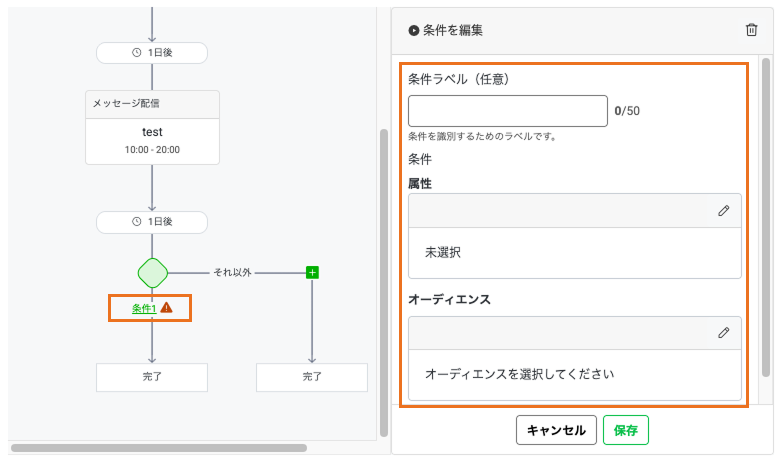
Task: Click the 0/50 character counter
Action: point(627,111)
